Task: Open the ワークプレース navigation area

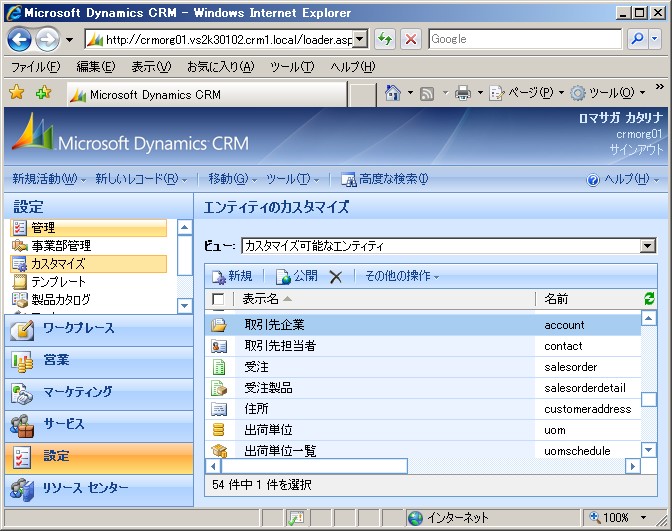Action: (x=99, y=330)
